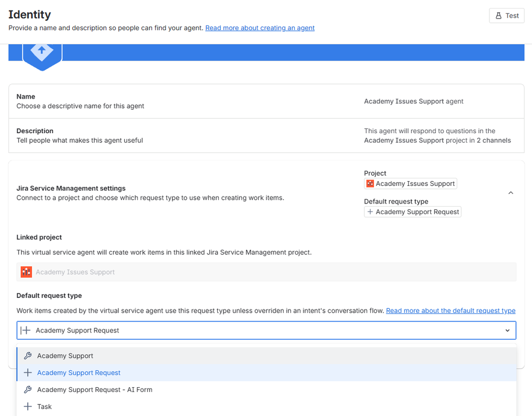Click the request type icon in the Default request type box

(x=24, y=330)
